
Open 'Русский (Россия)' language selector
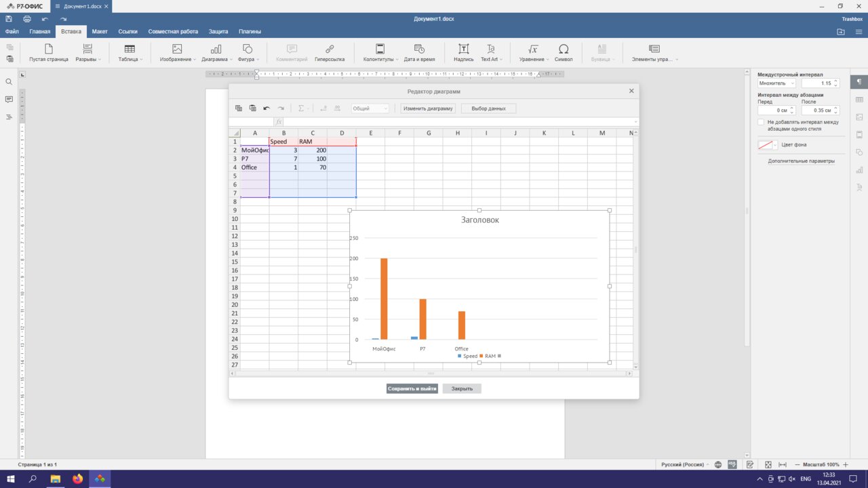coord(684,464)
